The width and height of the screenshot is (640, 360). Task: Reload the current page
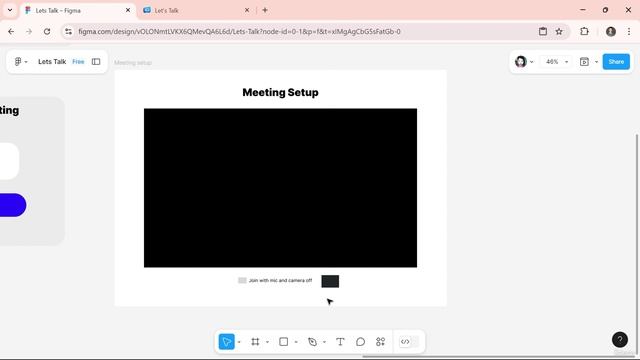click(47, 31)
